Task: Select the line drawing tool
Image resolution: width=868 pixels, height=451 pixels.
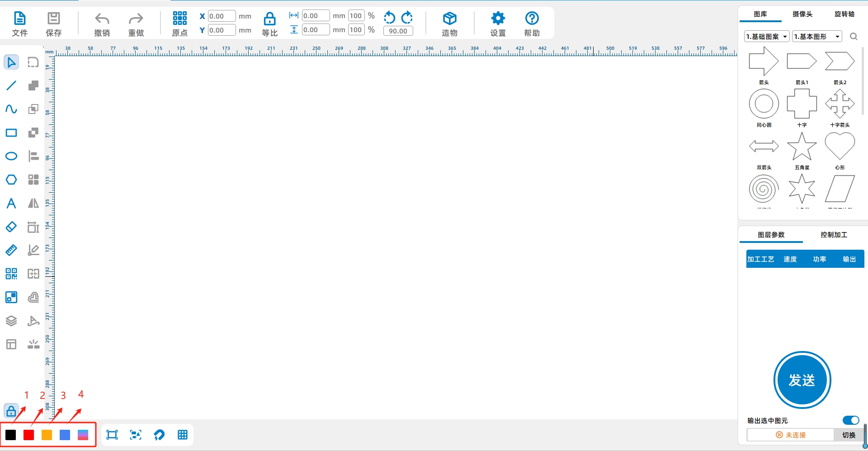Action: (x=11, y=85)
